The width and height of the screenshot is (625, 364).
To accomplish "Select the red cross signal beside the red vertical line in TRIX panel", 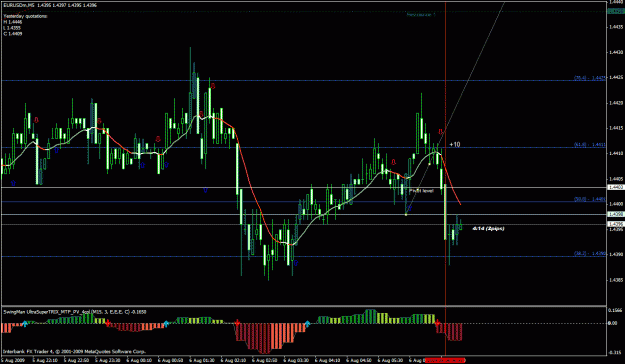I will [x=437, y=323].
